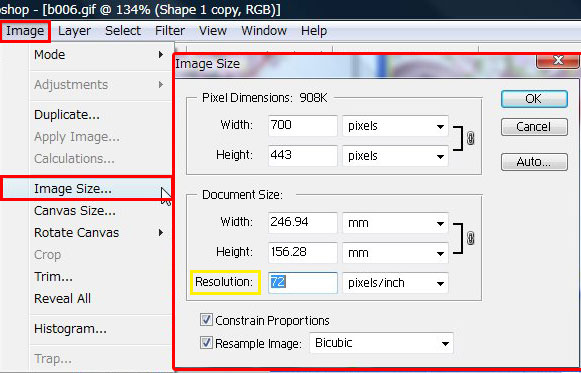Open the Layer menu

(74, 31)
